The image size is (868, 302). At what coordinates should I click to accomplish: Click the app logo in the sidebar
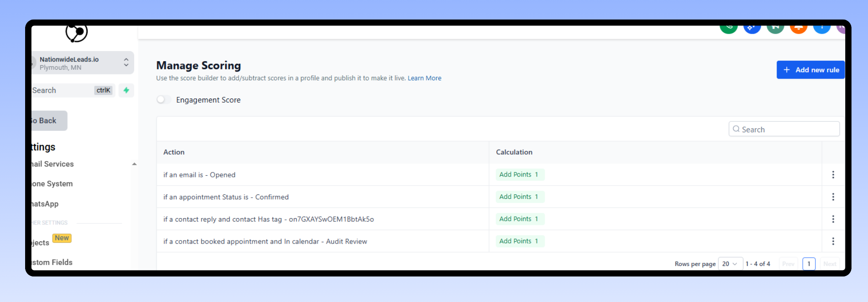(77, 33)
